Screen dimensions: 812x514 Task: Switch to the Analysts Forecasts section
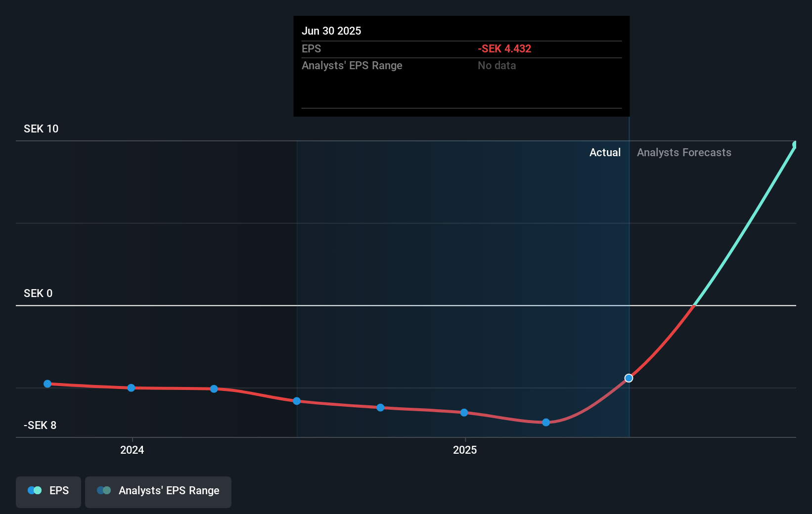pos(684,152)
